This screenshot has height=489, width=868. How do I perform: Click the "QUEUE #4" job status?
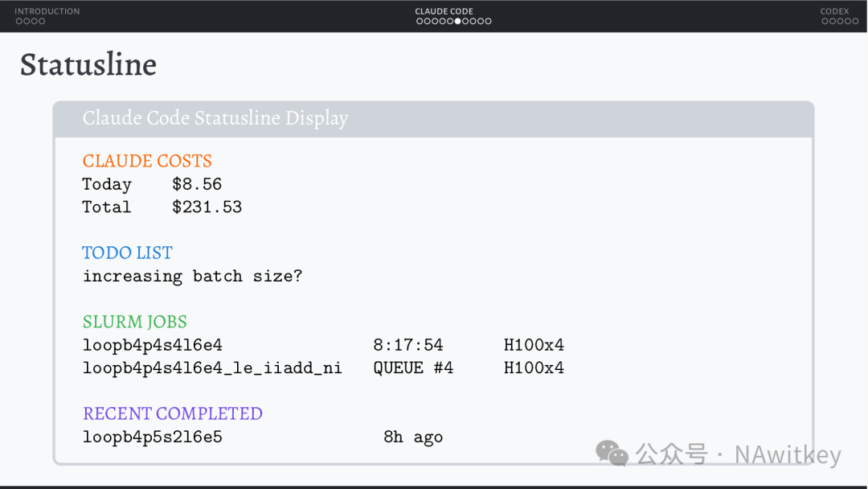point(413,368)
